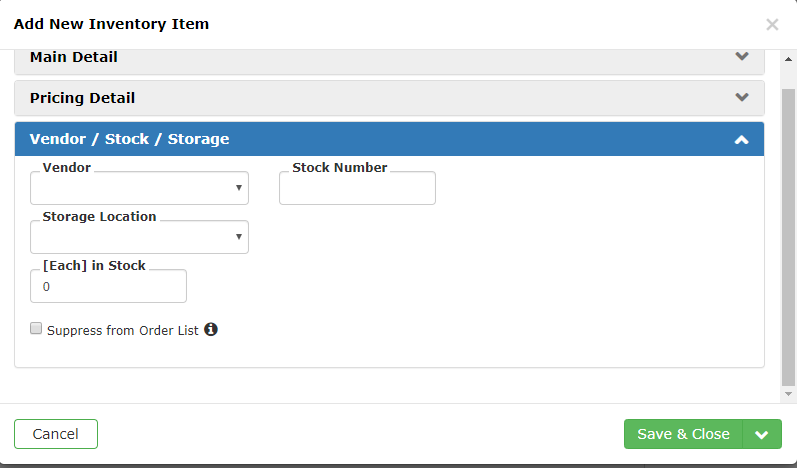The image size is (797, 468).
Task: Click the [Each] in Stock field
Action: (108, 286)
